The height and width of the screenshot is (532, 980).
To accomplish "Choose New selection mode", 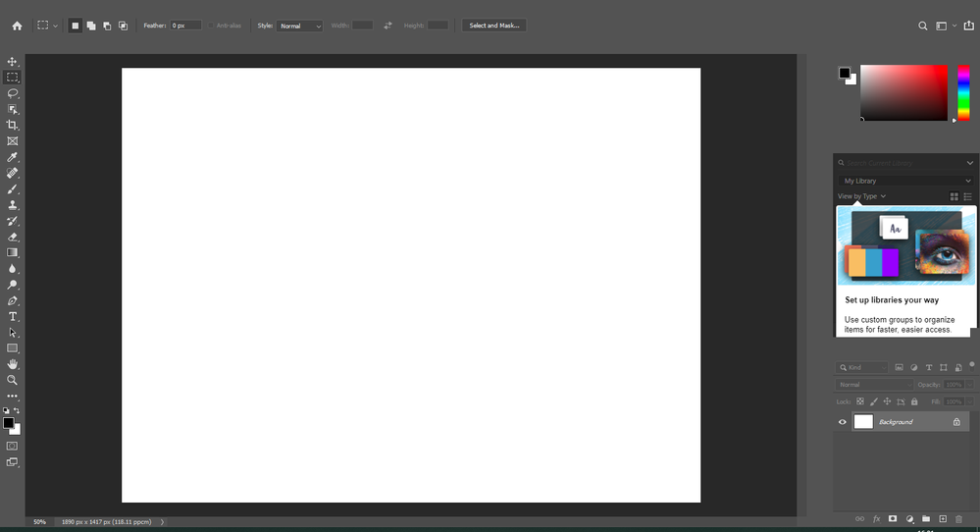I will point(75,26).
